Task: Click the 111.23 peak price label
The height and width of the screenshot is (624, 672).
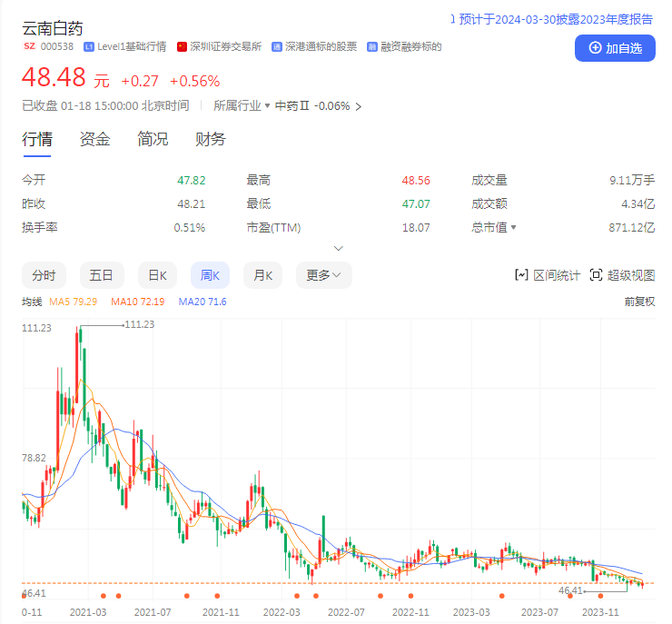Action: tap(139, 324)
